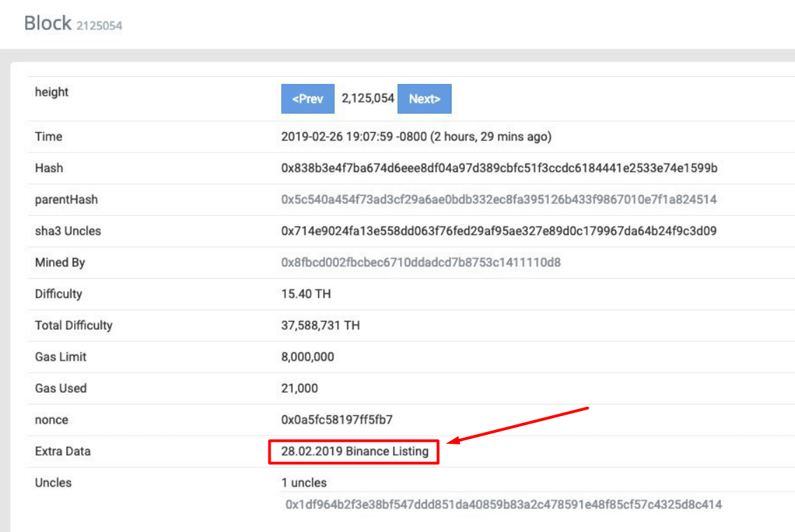Click the 15.40 TH difficulty value

(306, 294)
